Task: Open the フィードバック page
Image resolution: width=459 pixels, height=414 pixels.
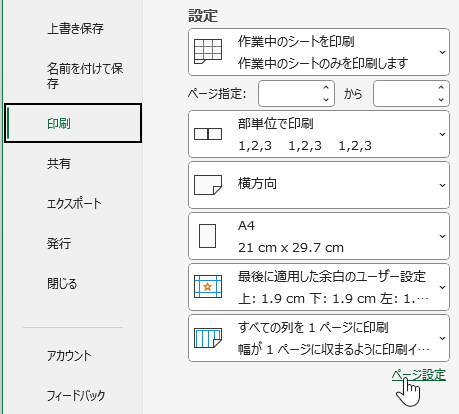Action: (76, 396)
